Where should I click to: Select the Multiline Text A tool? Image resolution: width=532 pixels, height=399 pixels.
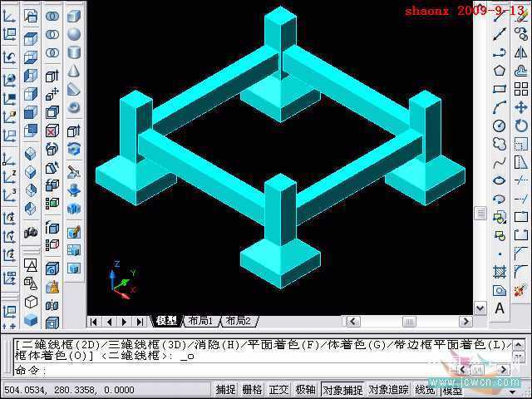(x=499, y=308)
